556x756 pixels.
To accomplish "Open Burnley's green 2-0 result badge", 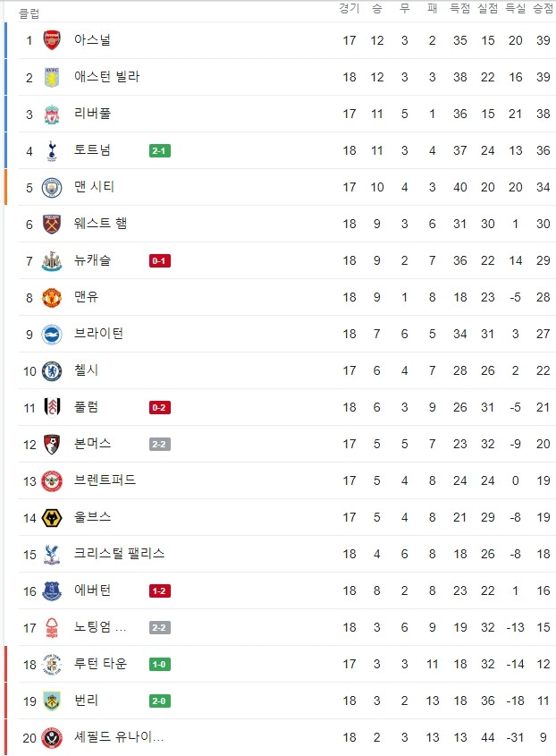I will coord(159,701).
